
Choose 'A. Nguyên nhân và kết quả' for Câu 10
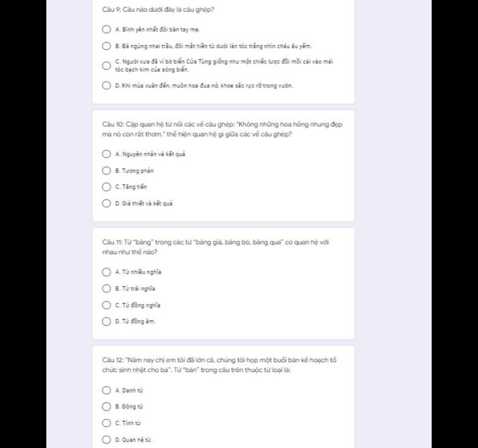click(106, 154)
